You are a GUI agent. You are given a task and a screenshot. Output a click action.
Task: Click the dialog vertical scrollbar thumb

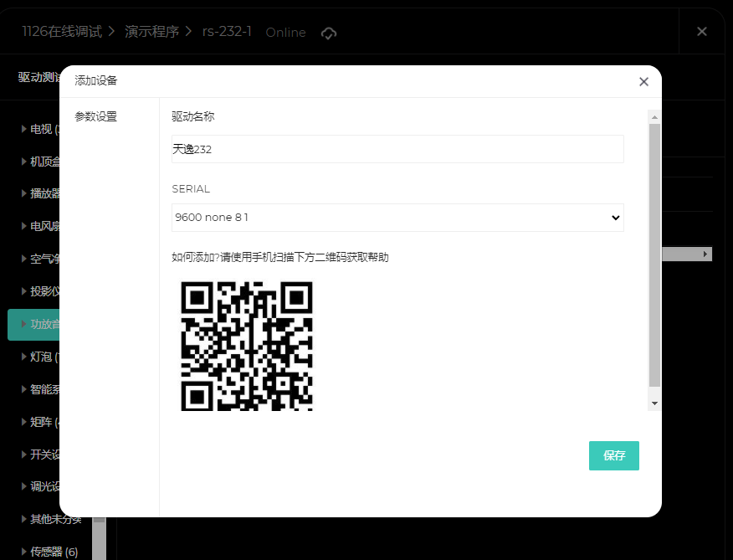click(654, 255)
